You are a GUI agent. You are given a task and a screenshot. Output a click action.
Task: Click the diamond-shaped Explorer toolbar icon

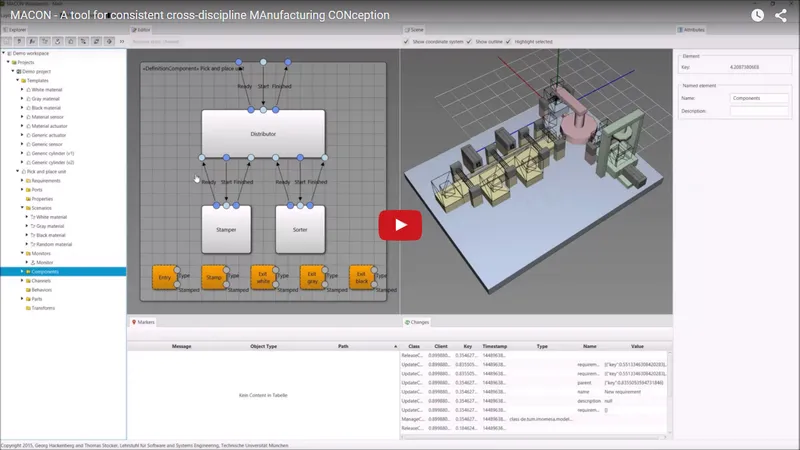coord(109,41)
